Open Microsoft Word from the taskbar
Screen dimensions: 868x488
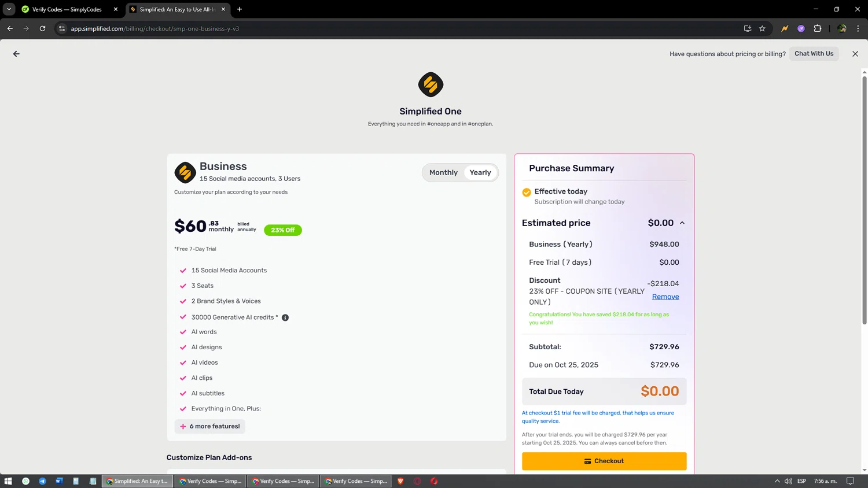[x=59, y=481]
